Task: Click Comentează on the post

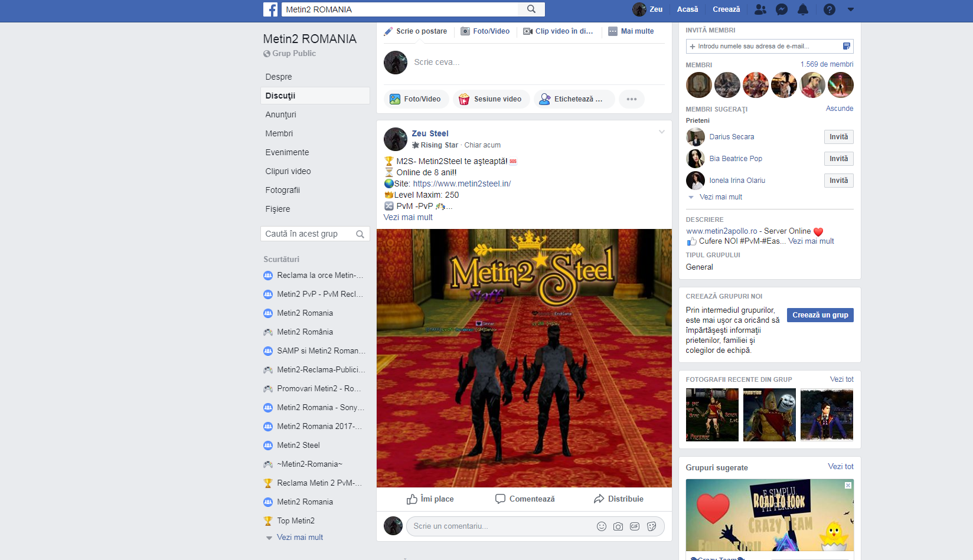Action: (525, 499)
